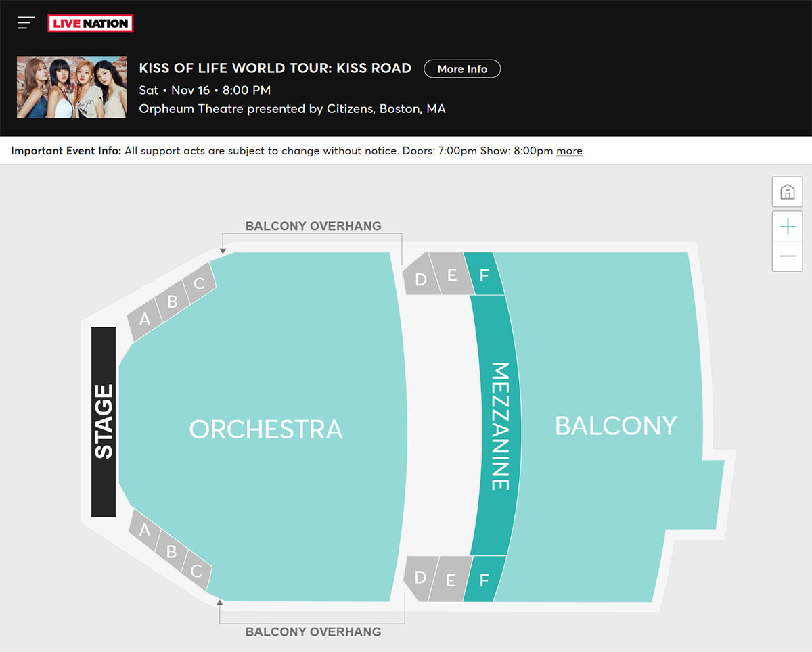Open the Kiss of Life event thumbnail
The width and height of the screenshot is (812, 652).
(72, 87)
